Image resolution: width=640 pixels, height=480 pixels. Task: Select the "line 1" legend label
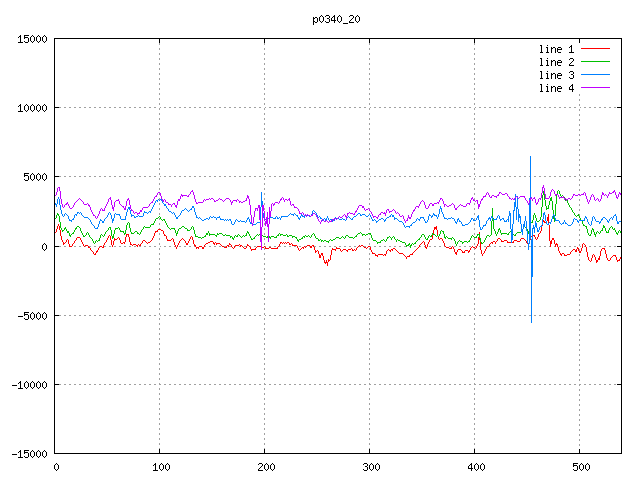556,49
